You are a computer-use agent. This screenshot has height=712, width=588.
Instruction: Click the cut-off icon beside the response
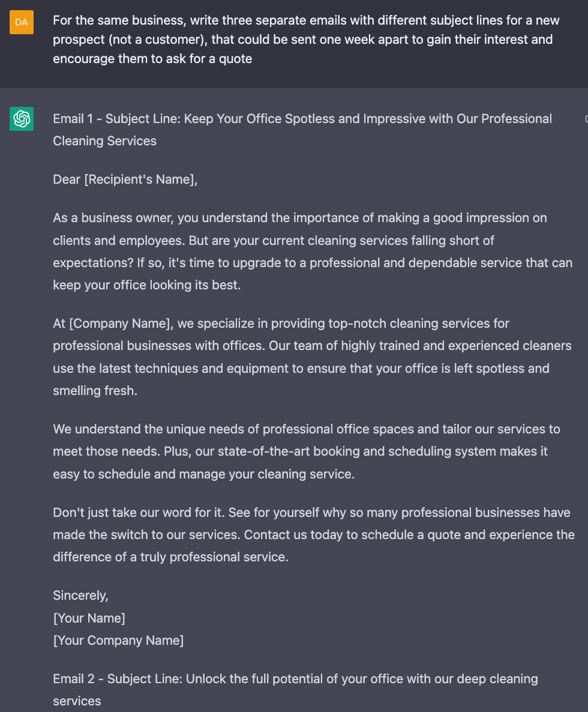[x=586, y=119]
